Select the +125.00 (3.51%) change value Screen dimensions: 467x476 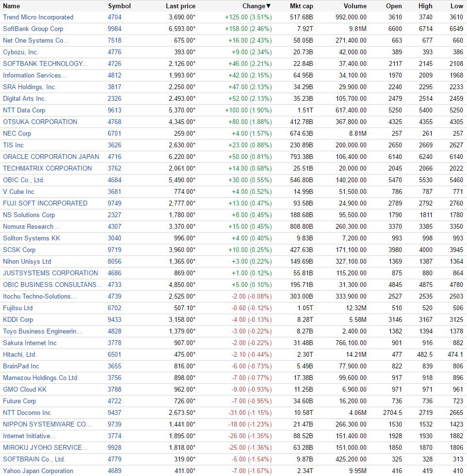tap(248, 17)
